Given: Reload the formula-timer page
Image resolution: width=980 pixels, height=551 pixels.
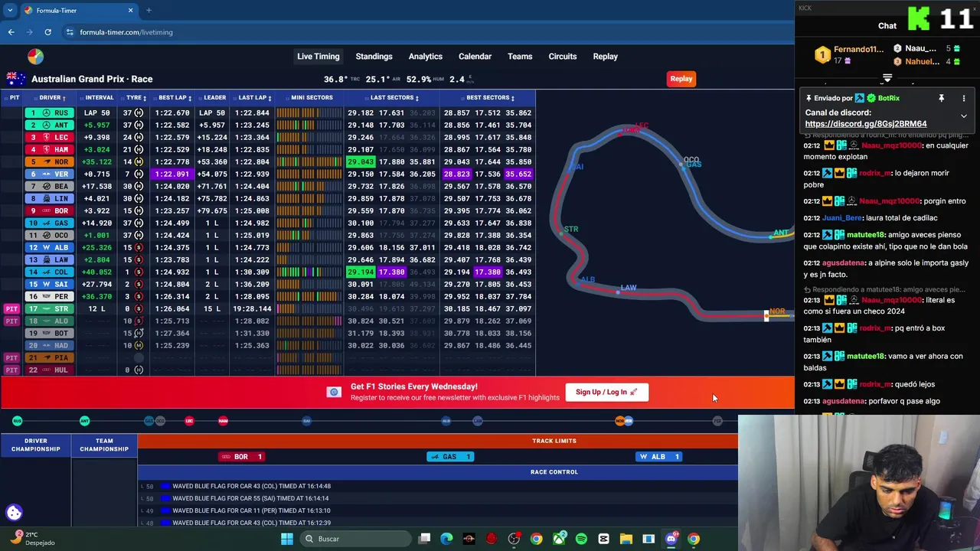Looking at the screenshot, I should [x=47, y=32].
